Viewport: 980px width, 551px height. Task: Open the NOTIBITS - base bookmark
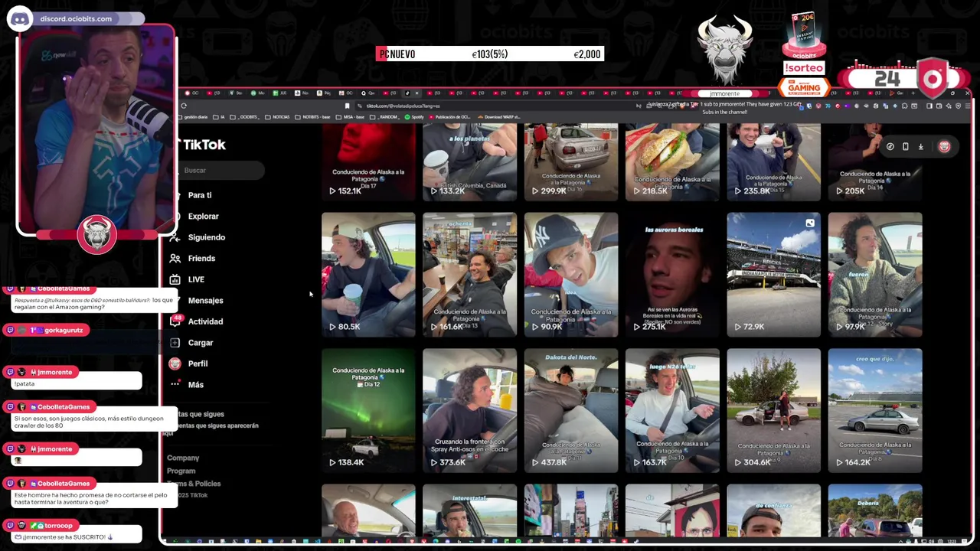pyautogui.click(x=311, y=117)
